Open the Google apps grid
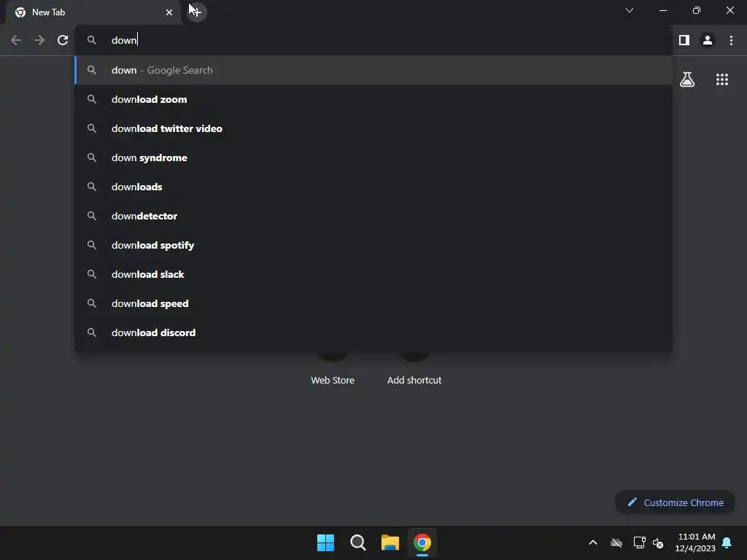The image size is (747, 560). (722, 79)
